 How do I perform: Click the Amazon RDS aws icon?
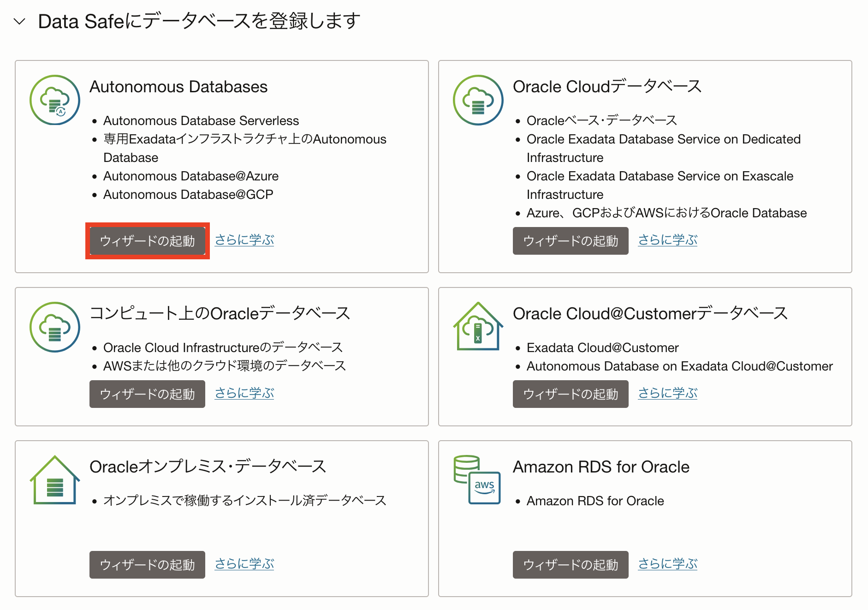pos(478,480)
